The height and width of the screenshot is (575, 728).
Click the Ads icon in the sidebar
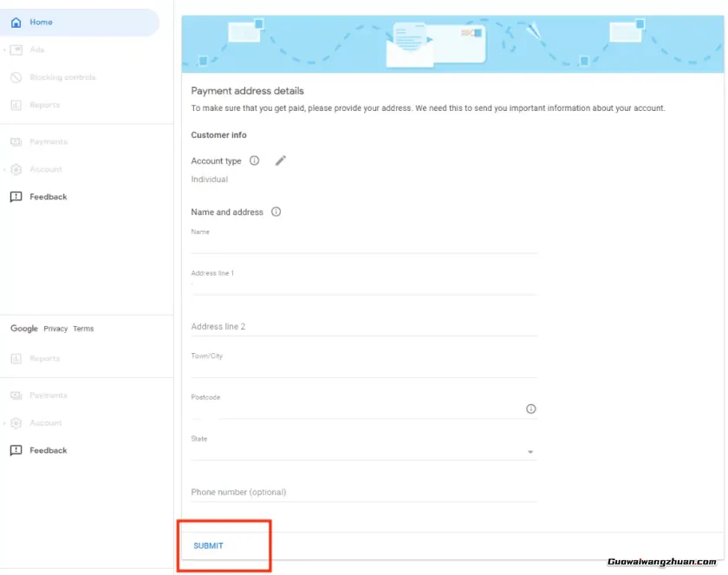tap(16, 50)
